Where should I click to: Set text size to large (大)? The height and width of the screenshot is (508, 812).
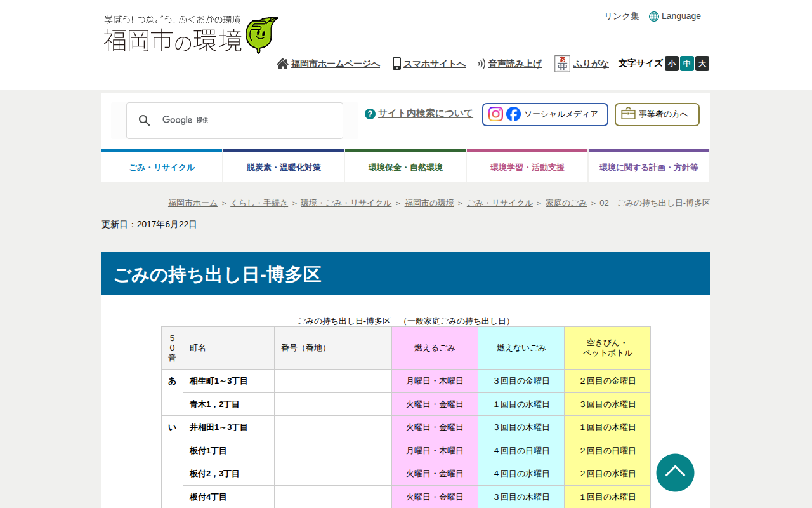[702, 63]
